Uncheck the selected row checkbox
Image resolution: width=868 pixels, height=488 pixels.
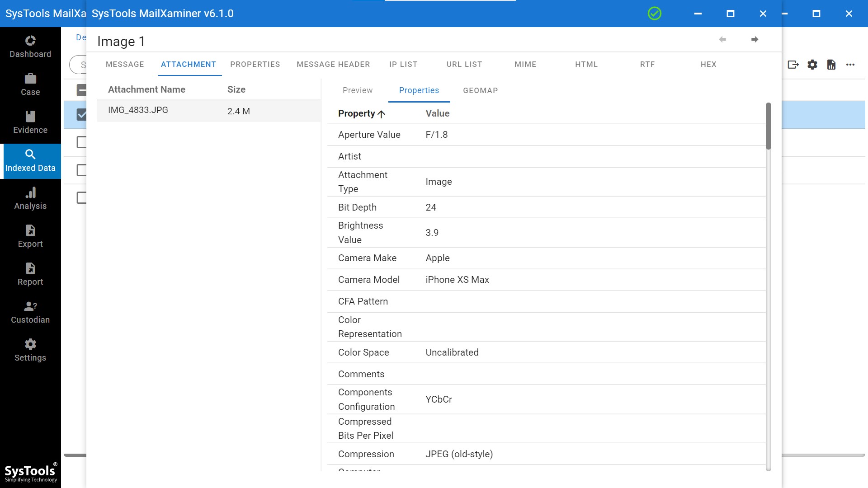(81, 114)
